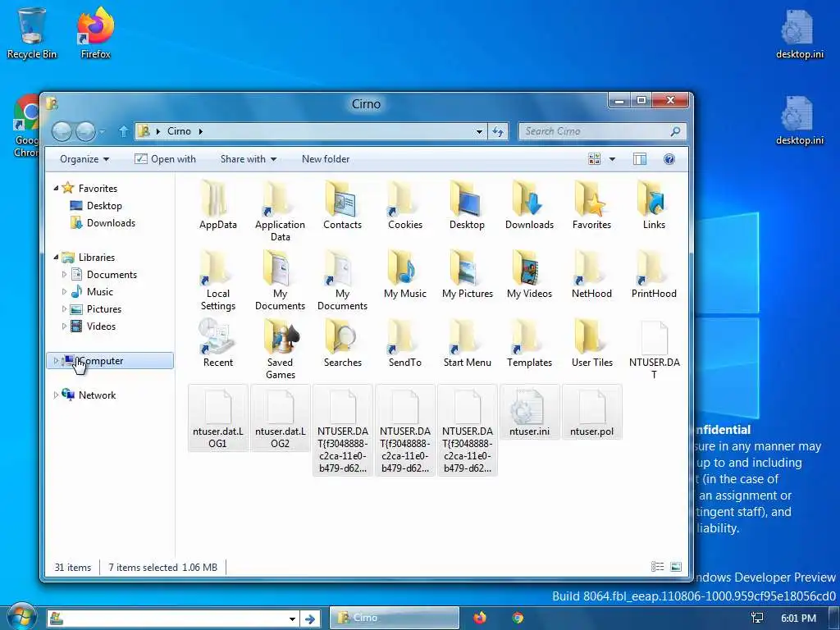Select the Contacts folder
Viewport: 840px width, 630px height.
point(342,206)
